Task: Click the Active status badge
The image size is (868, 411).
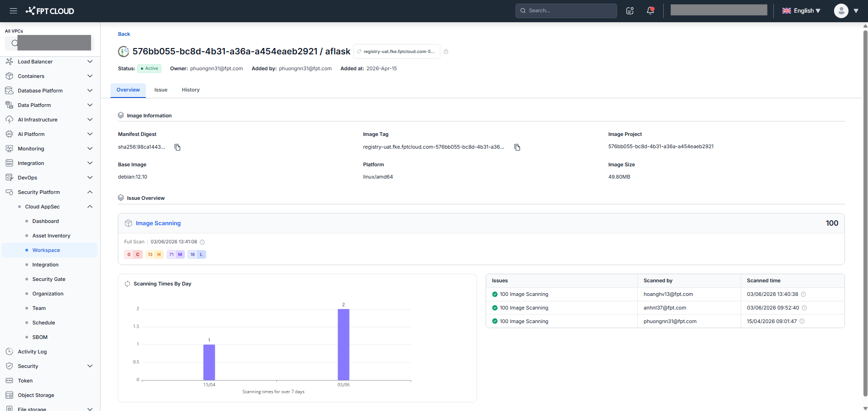Action: (149, 68)
